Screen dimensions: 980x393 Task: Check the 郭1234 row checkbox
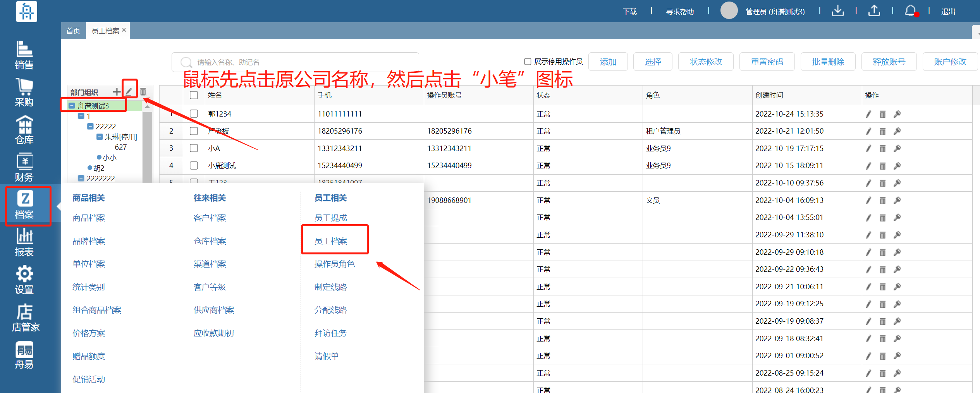tap(194, 114)
